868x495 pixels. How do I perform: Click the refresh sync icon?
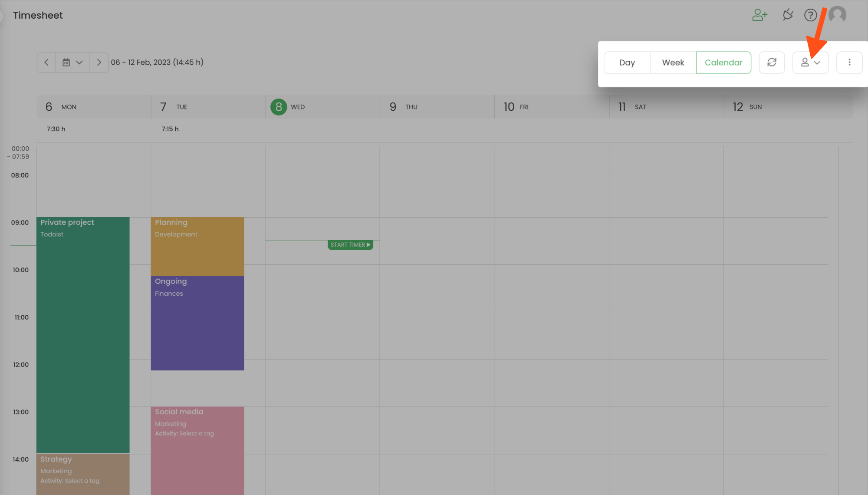[772, 63]
